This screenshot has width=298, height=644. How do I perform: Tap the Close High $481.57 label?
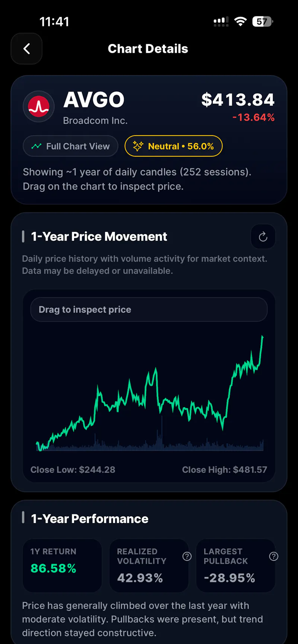tap(225, 470)
